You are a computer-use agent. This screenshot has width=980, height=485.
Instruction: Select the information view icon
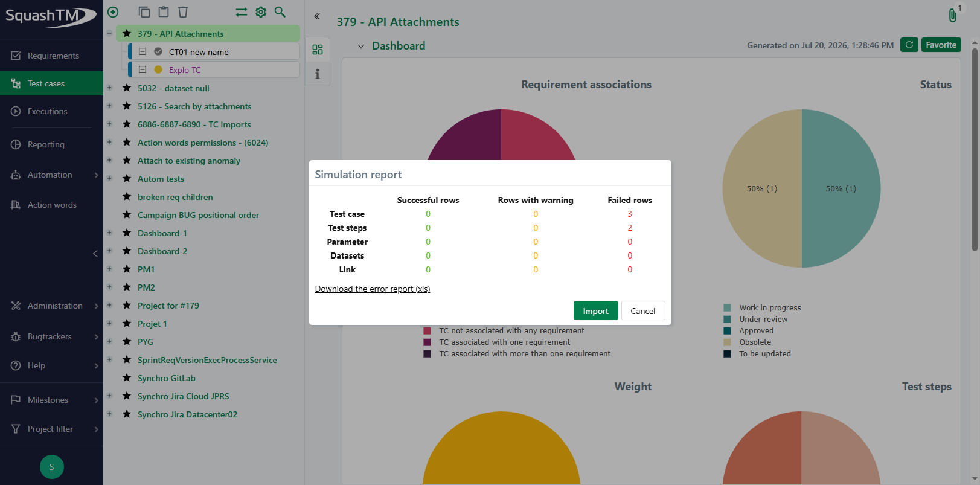(318, 74)
